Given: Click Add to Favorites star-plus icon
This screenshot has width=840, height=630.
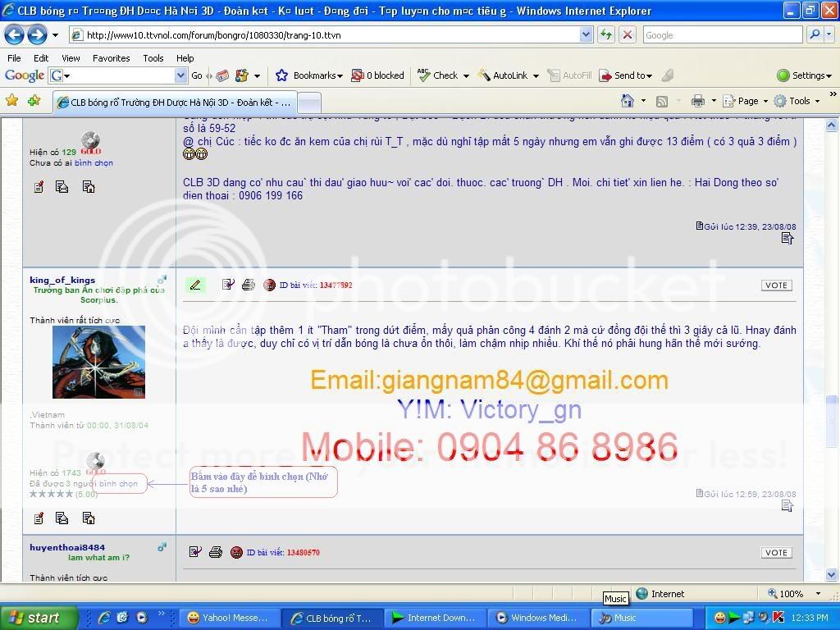Looking at the screenshot, I should click(x=34, y=100).
